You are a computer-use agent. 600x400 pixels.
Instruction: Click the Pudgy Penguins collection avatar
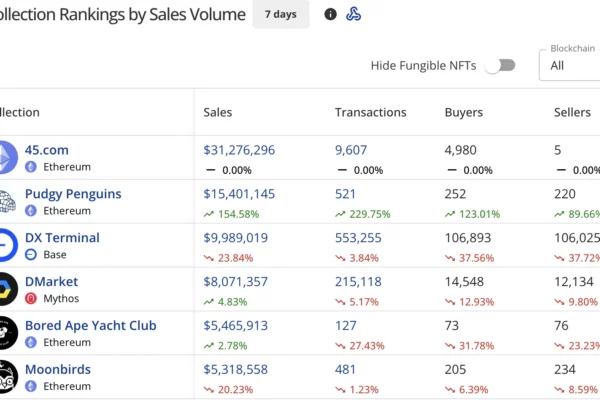click(6, 201)
